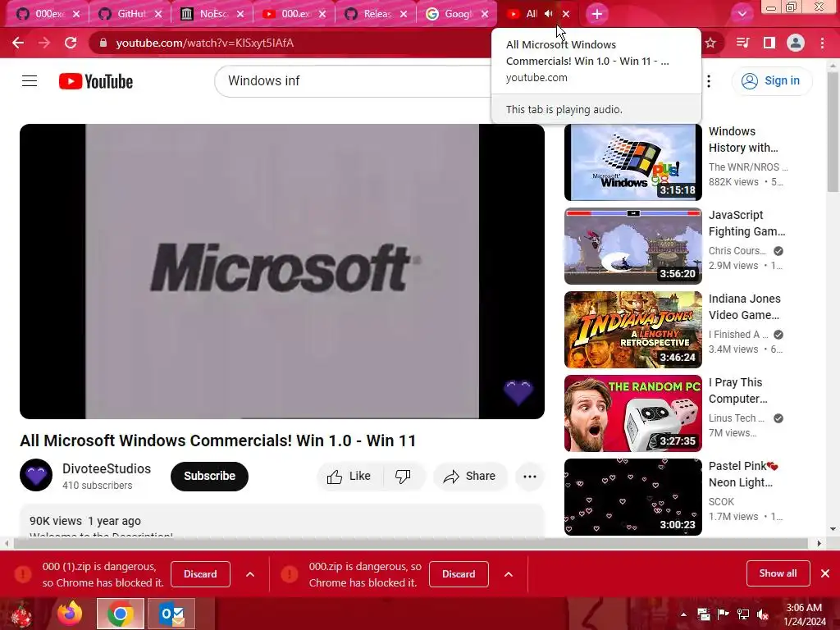Click Chris Courses channel name
Image resolution: width=840 pixels, height=630 pixels.
point(737,251)
